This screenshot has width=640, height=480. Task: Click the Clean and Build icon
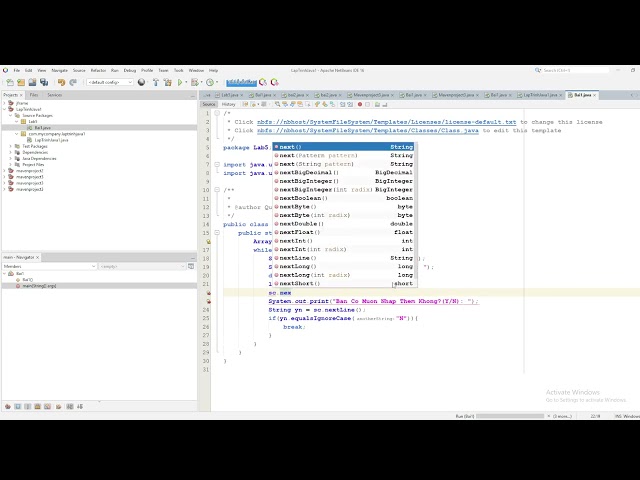(x=167, y=82)
